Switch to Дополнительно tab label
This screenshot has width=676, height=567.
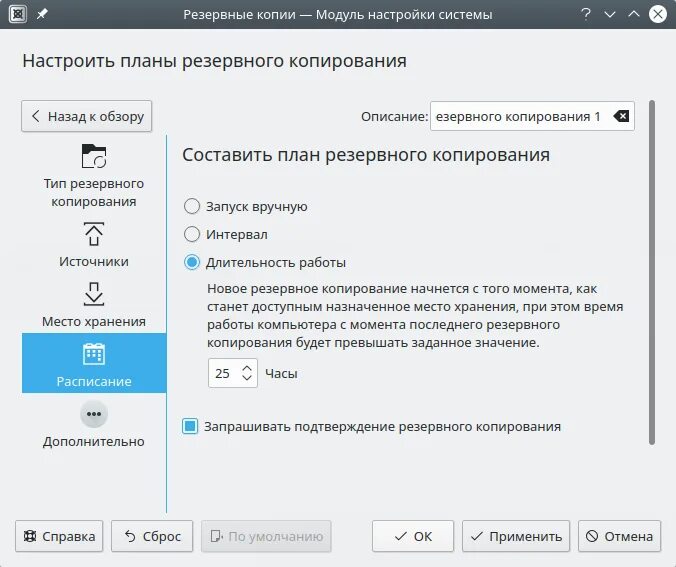[x=94, y=442]
